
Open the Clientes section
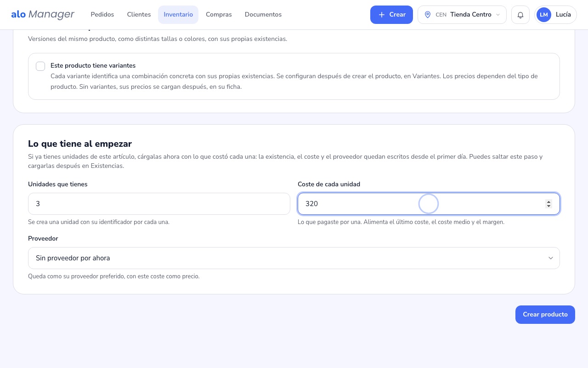(x=139, y=15)
